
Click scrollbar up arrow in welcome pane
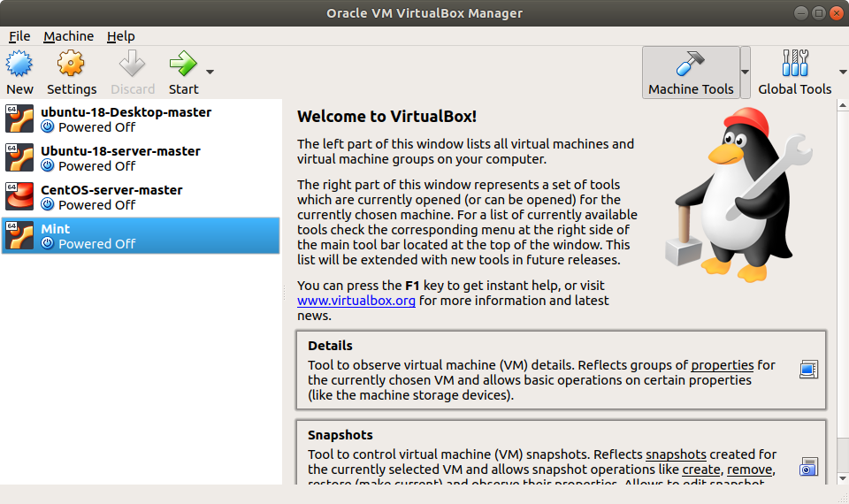coord(843,105)
